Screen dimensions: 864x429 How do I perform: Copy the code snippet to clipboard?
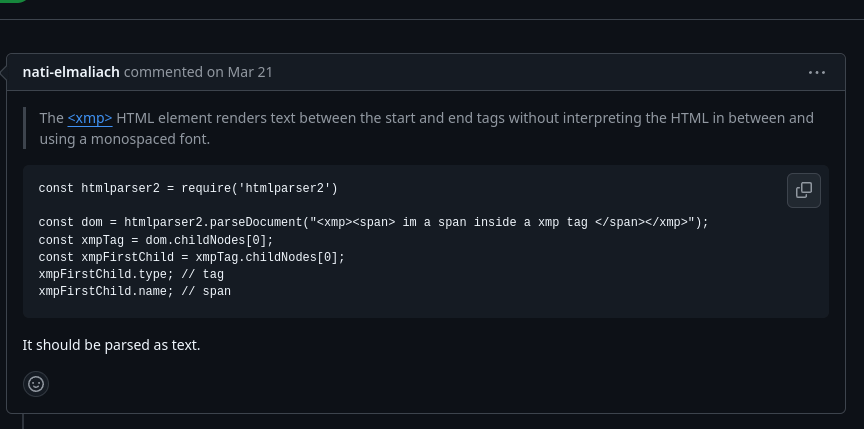tap(804, 190)
